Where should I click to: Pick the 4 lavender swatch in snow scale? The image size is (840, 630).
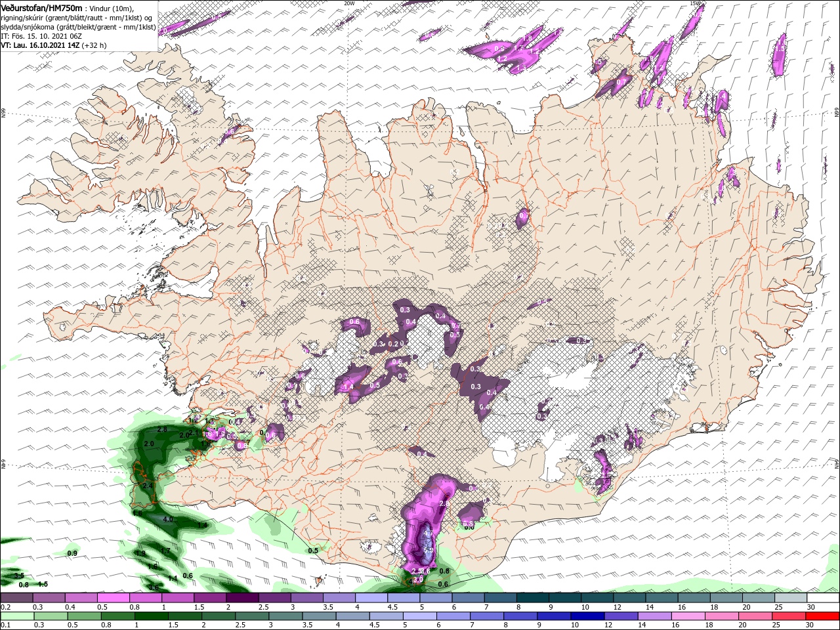371,598
